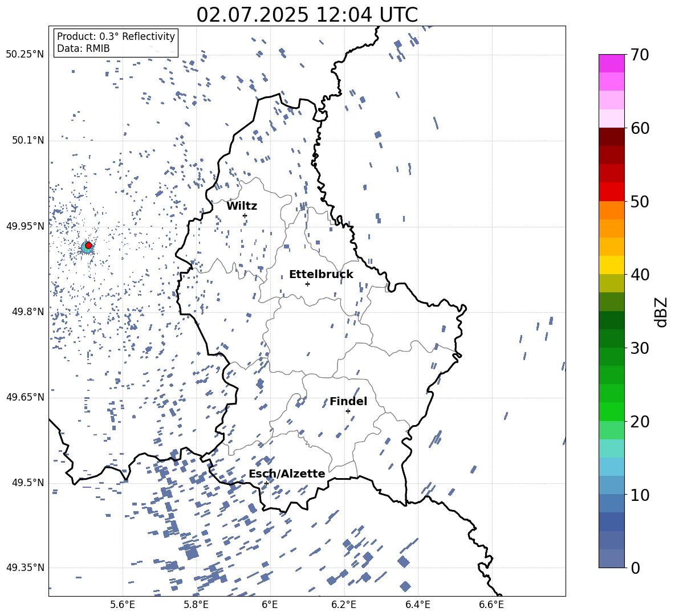This screenshot has width=675, height=616.
Task: Click the 5.6°E longitude label
Action: click(123, 605)
